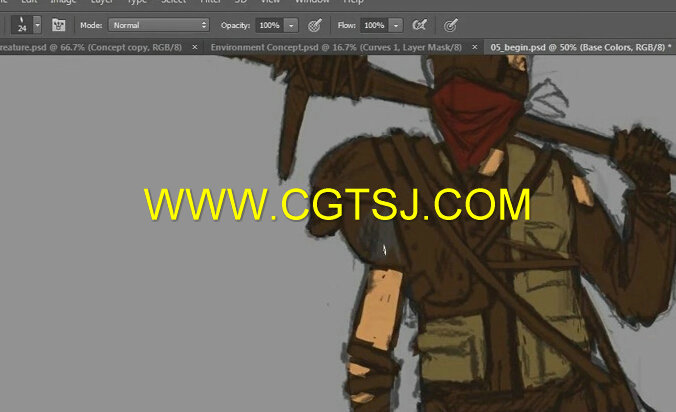
Task: Enable airbrush-style build-up icon
Action: click(x=419, y=25)
